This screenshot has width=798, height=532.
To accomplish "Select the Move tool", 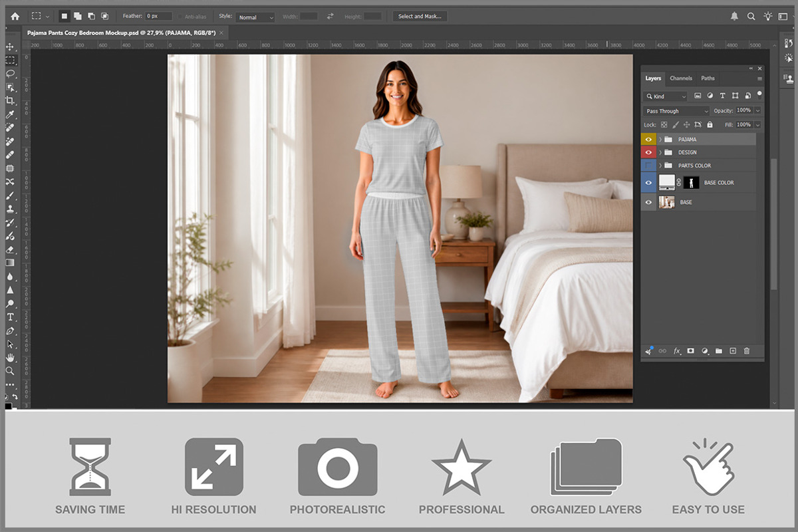I will 10,47.
